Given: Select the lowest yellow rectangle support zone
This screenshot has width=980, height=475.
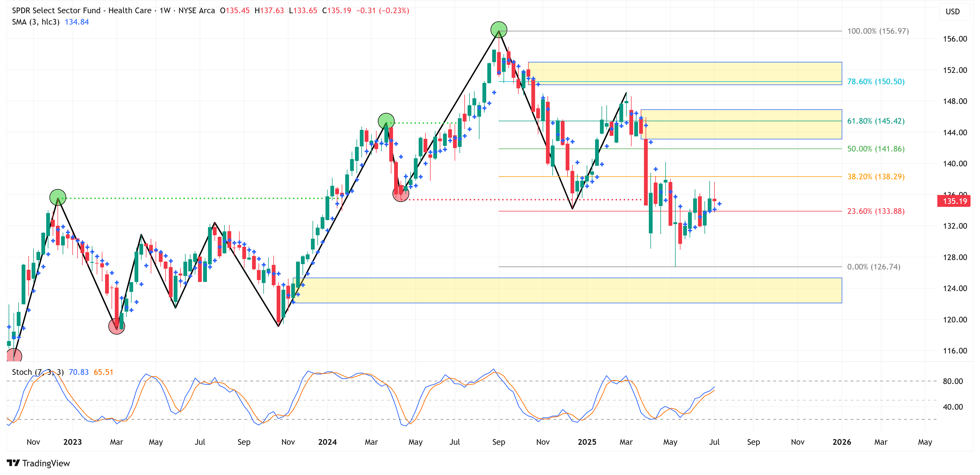Looking at the screenshot, I should pos(567,291).
